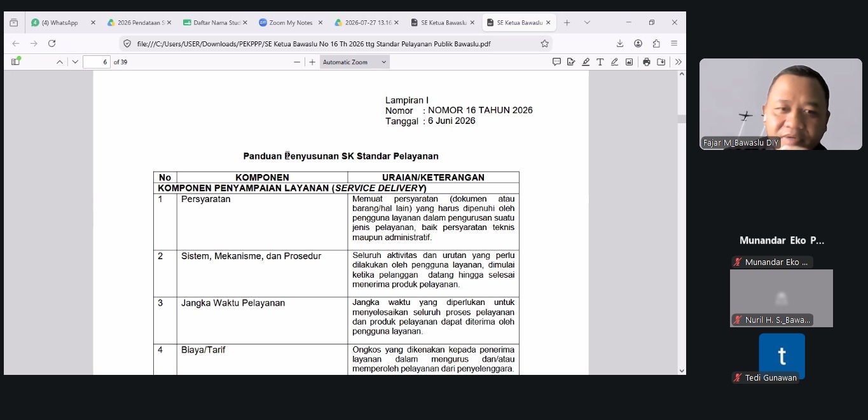Reload the current page
868x420 pixels.
pos(52,43)
